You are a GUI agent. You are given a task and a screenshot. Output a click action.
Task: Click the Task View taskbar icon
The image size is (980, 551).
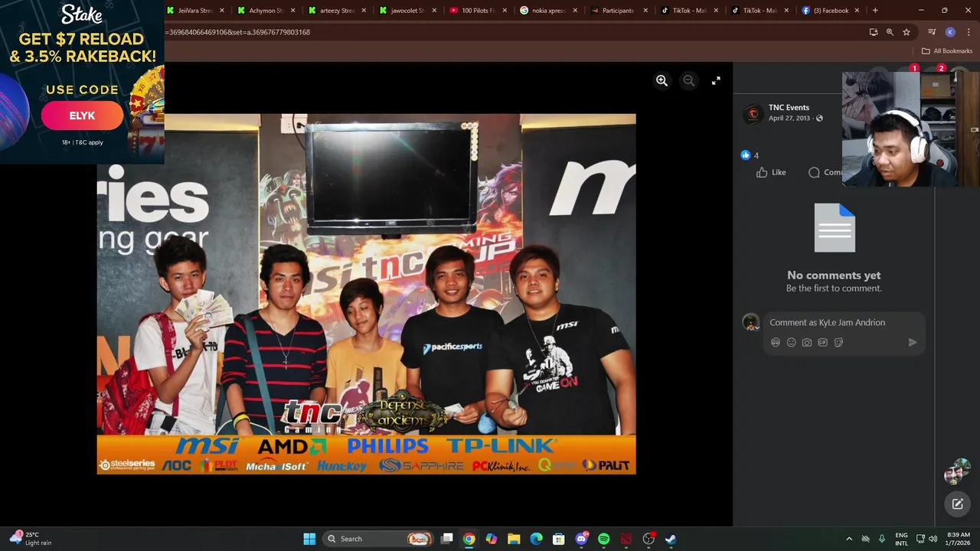(447, 539)
